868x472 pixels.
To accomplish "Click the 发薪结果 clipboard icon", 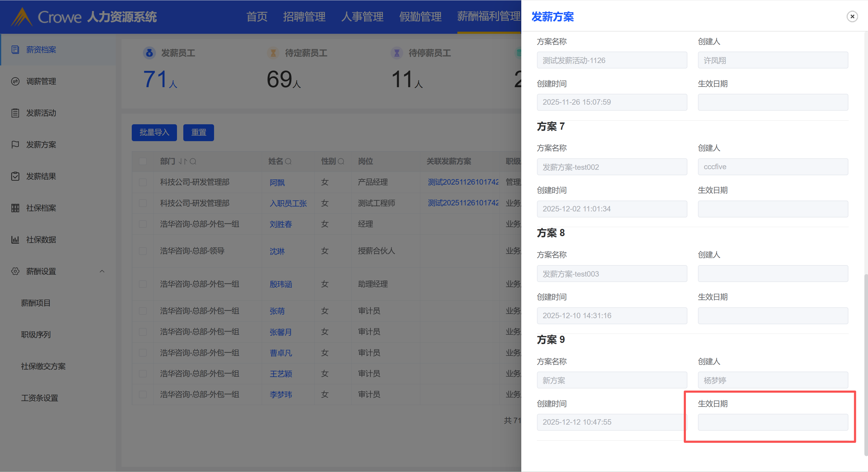I will [x=15, y=176].
